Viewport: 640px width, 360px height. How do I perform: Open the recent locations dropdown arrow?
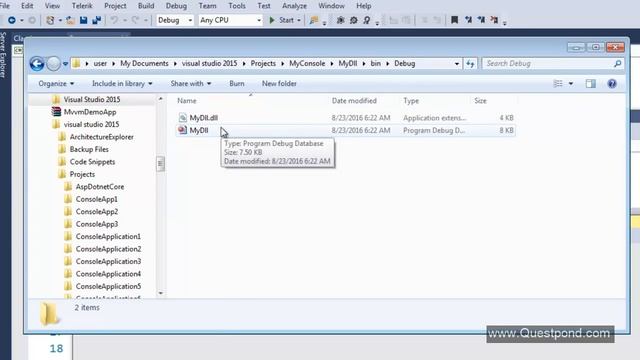pyautogui.click(x=65, y=64)
